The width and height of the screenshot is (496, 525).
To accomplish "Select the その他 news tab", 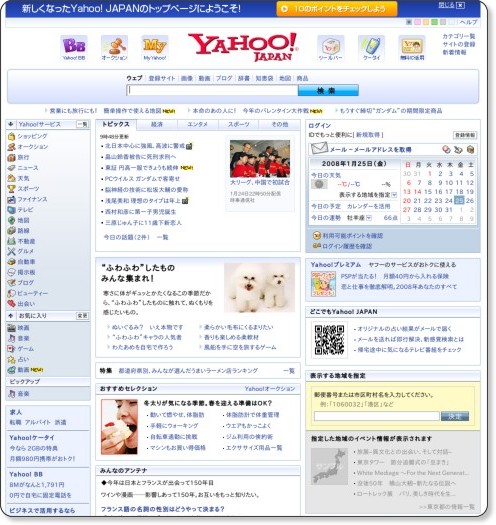I will pyautogui.click(x=280, y=125).
